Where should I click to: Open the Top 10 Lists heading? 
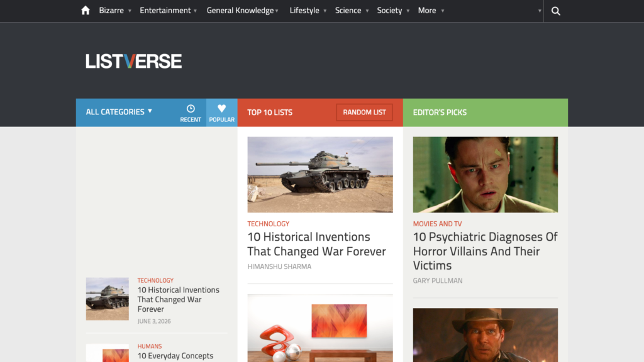point(270,112)
